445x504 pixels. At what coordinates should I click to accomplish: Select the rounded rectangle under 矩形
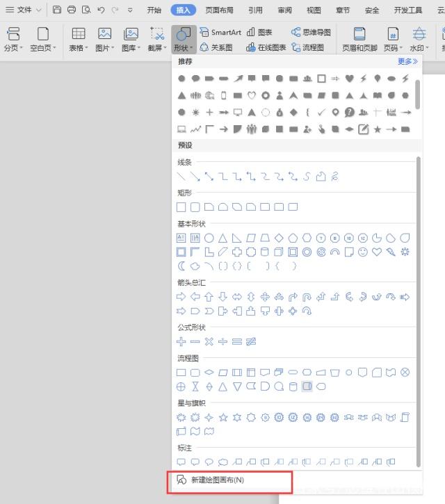[x=195, y=207]
